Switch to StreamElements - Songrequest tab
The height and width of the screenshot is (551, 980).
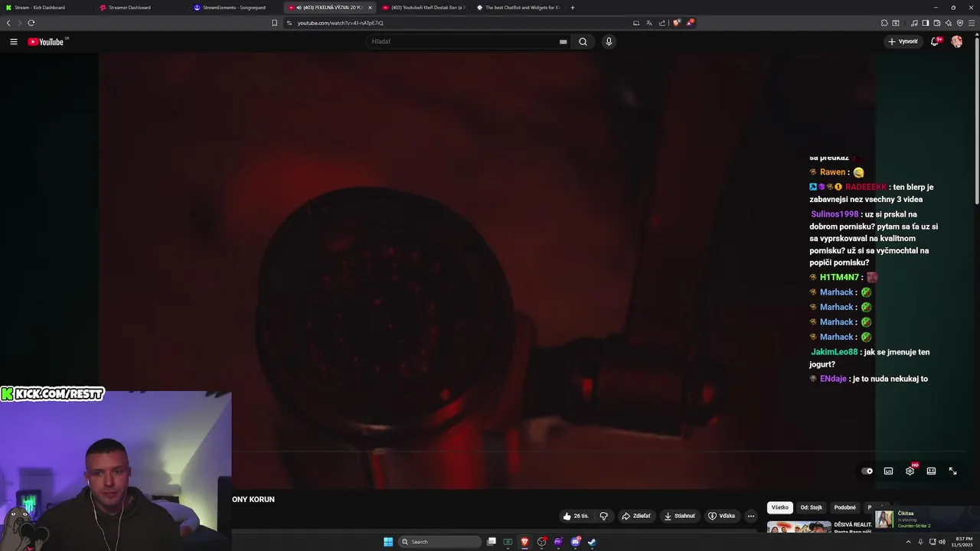[234, 8]
